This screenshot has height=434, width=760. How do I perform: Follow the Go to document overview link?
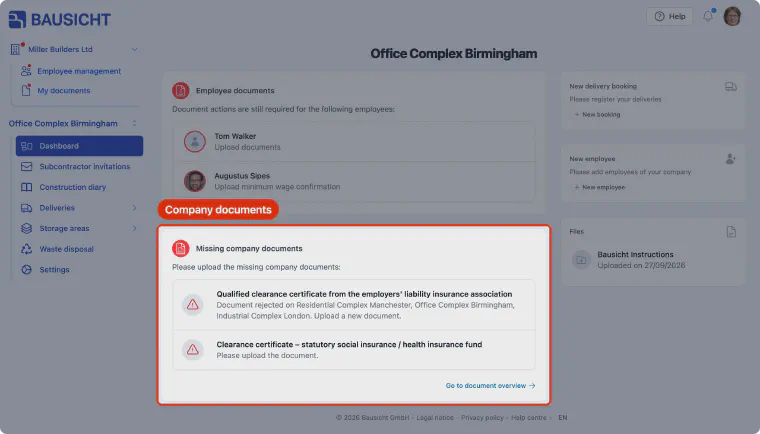[x=491, y=386]
